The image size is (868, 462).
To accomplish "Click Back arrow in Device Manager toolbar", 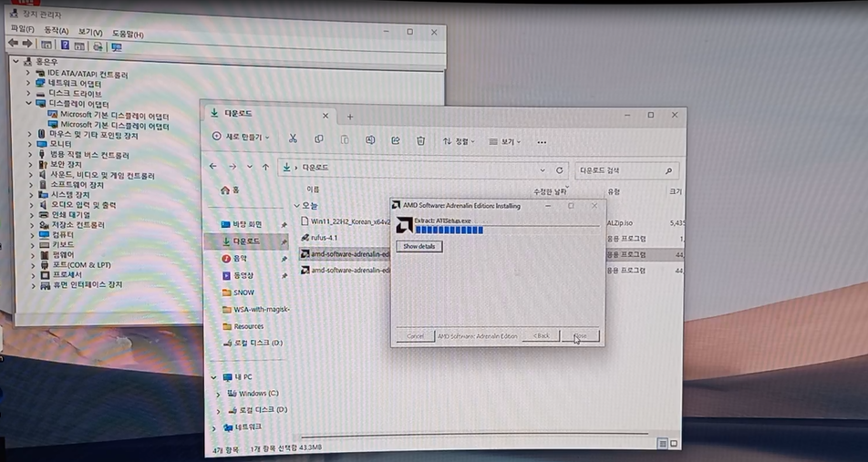I will tap(13, 44).
